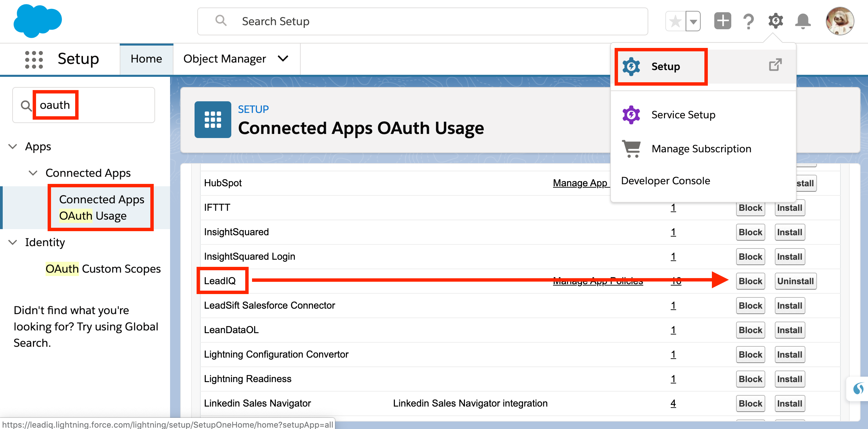Click the floating blue widget icon
This screenshot has width=868, height=429.
tap(858, 389)
